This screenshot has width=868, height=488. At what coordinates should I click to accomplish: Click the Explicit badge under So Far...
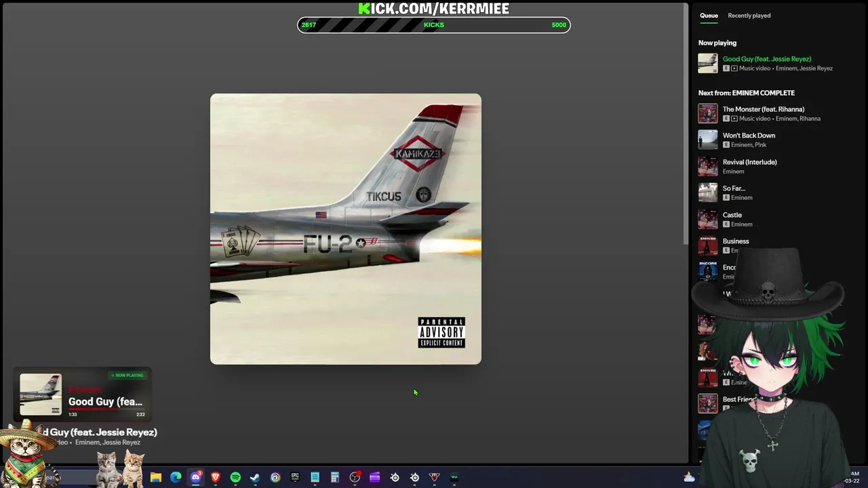[x=726, y=198]
